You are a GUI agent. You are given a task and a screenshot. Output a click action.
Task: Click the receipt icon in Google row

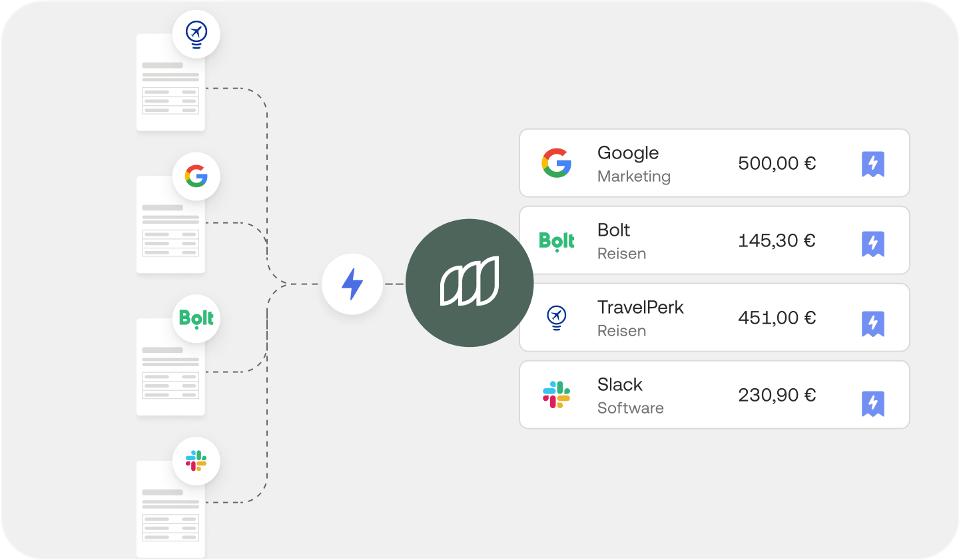(x=873, y=164)
